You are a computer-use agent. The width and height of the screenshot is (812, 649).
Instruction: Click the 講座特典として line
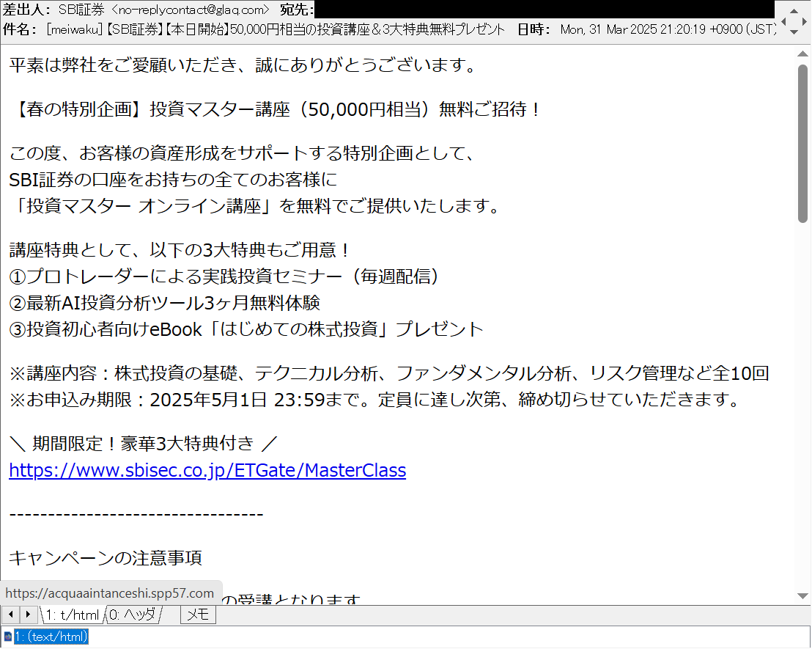tap(180, 250)
